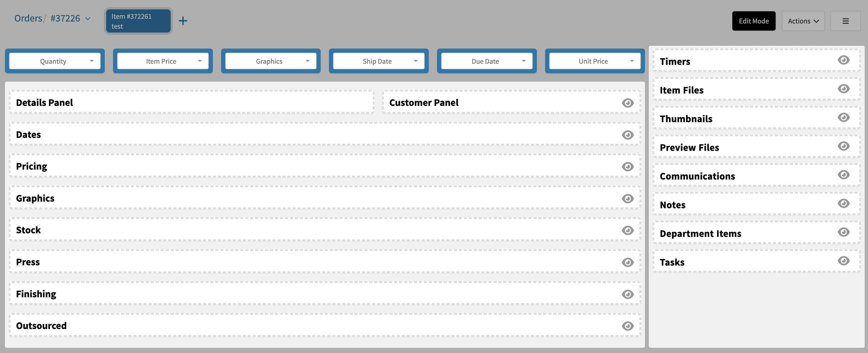Screen dimensions: 868x353
Task: Open the Unit Price dropdown
Action: (594, 61)
